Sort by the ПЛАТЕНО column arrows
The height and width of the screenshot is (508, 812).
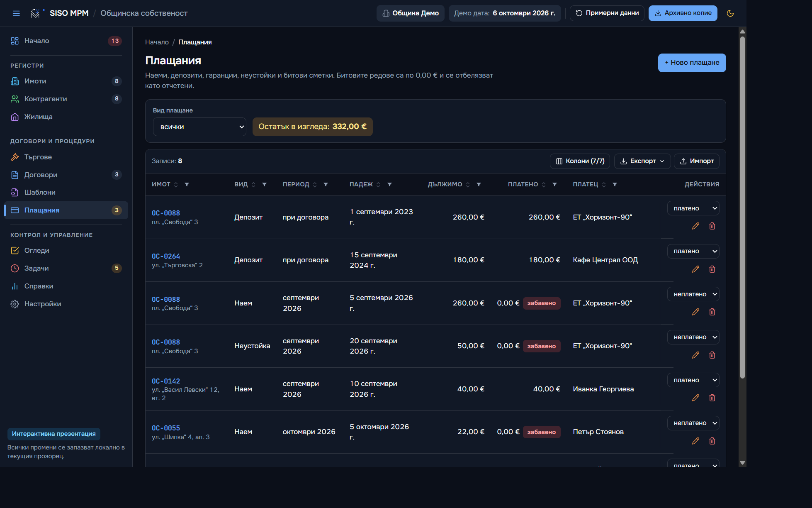[544, 184]
